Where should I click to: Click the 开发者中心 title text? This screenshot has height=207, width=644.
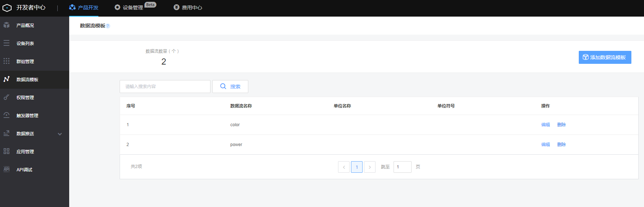point(31,8)
